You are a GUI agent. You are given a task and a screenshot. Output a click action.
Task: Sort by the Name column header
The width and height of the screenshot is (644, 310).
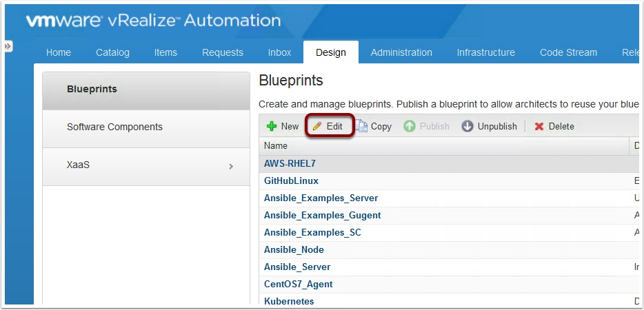click(x=276, y=146)
